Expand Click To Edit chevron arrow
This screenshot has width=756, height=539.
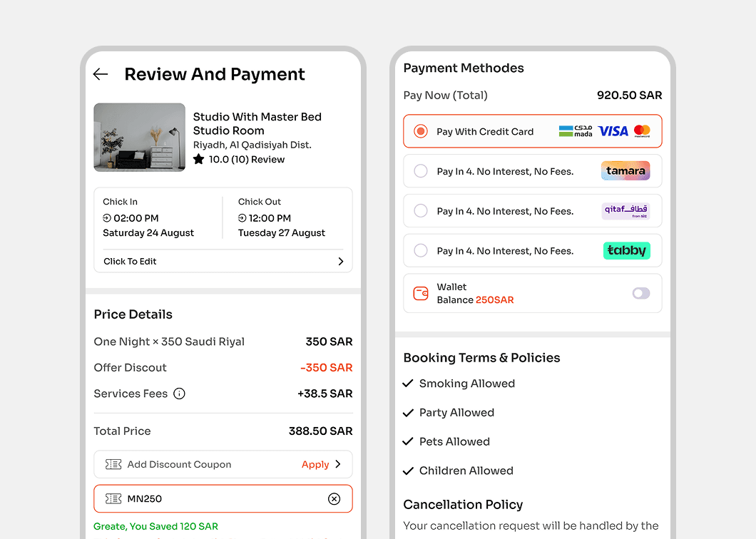(x=340, y=262)
